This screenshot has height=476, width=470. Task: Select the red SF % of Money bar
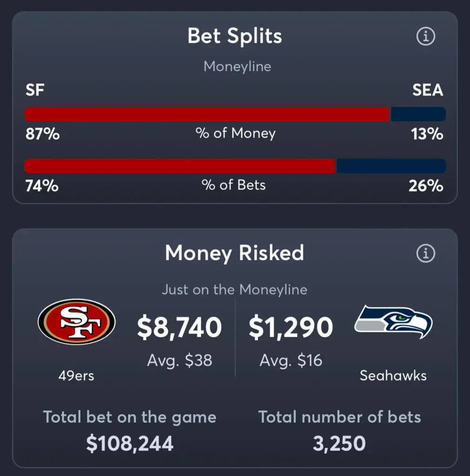click(x=206, y=114)
